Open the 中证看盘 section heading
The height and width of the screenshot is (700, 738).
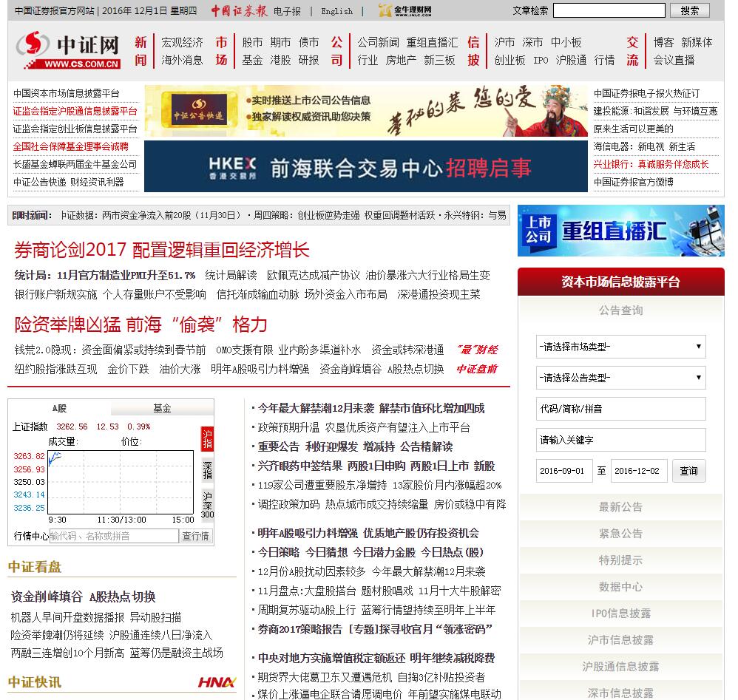[35, 567]
